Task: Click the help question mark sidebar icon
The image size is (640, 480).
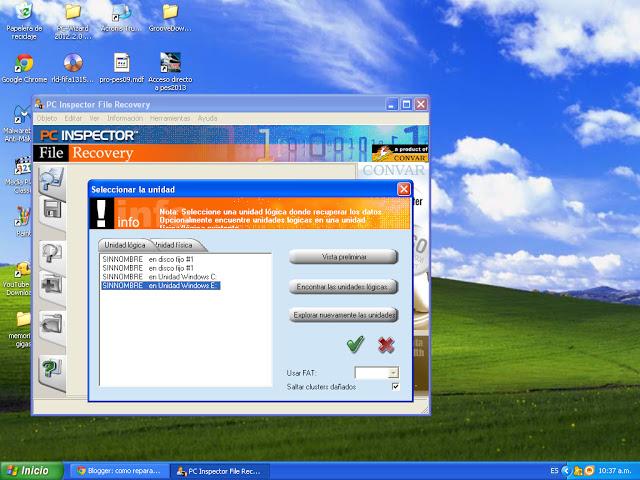Action: click(x=52, y=368)
